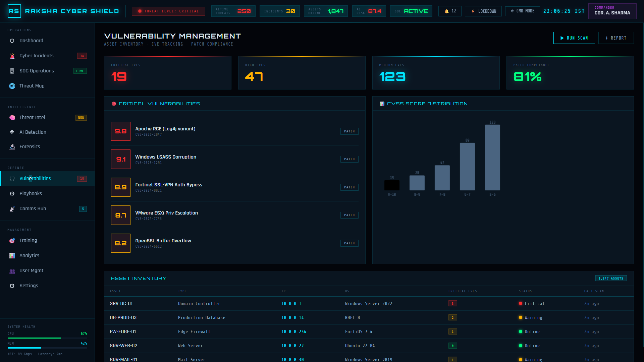Select the SRV-DC-01 asset row
The image size is (644, 362).
pyautogui.click(x=369, y=304)
